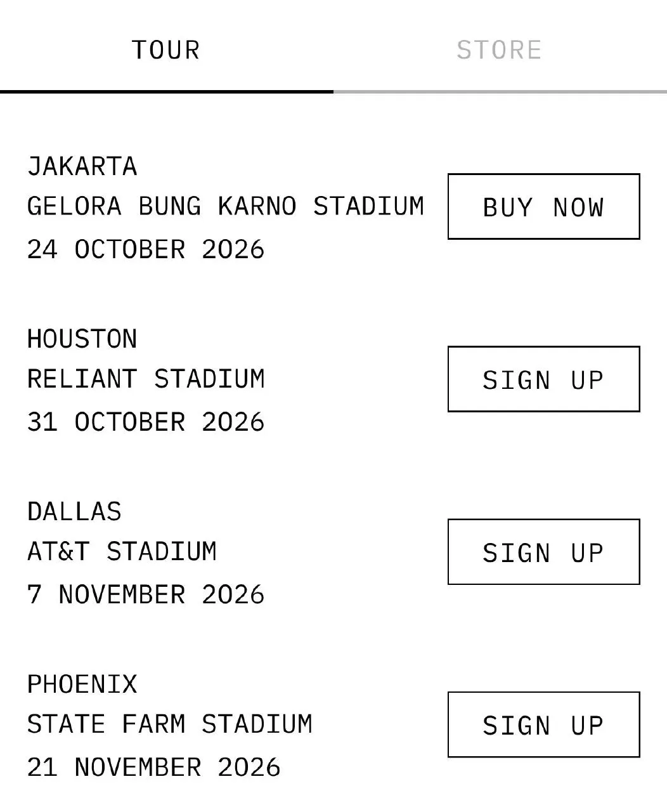Sign up for the Phoenix show
Image resolution: width=667 pixels, height=812 pixels.
(x=543, y=724)
